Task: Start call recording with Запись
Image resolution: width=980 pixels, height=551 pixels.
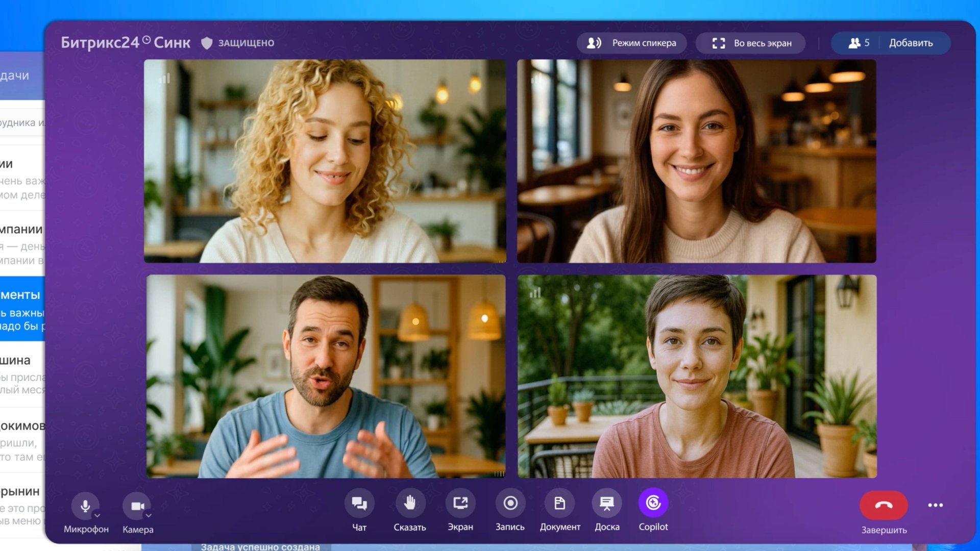Action: (510, 504)
